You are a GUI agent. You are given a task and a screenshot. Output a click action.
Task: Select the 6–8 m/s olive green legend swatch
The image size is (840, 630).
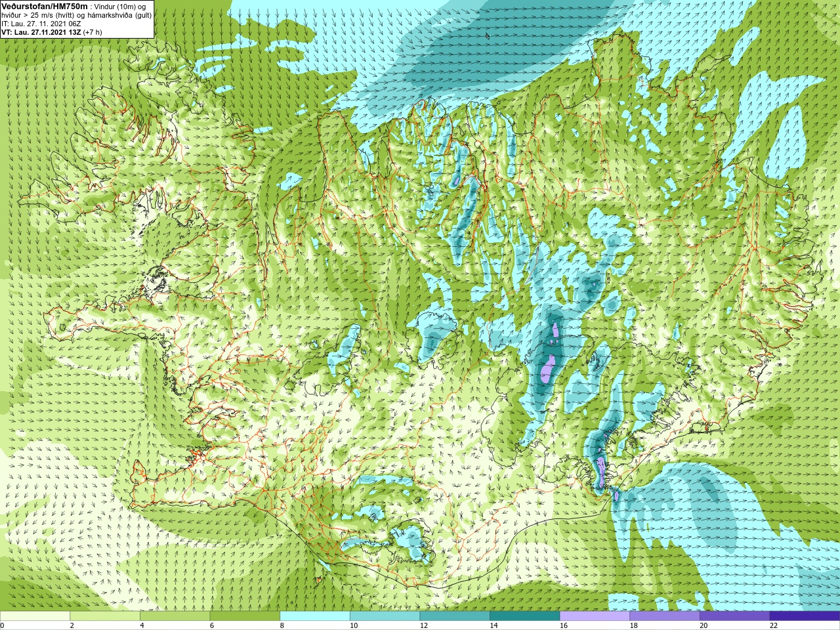click(x=245, y=616)
